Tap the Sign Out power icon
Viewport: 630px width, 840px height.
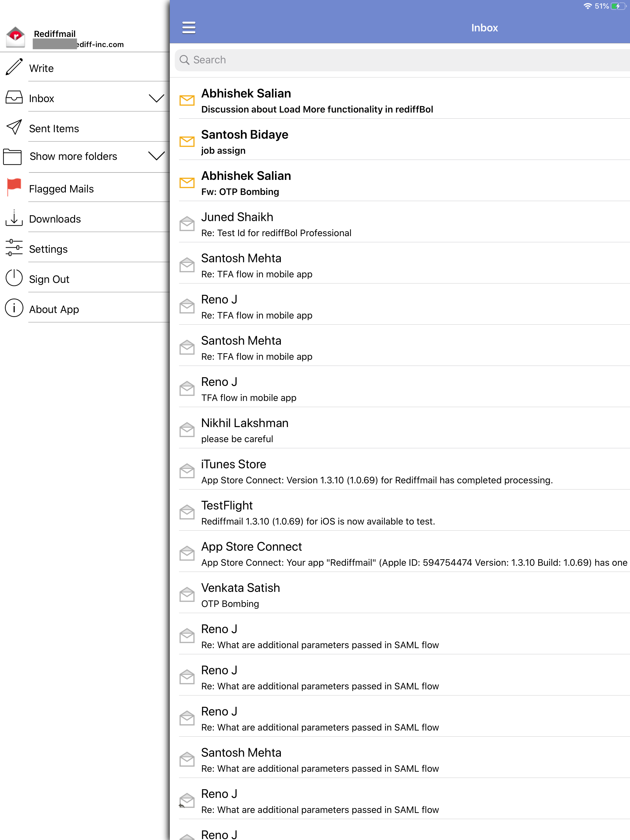click(14, 278)
